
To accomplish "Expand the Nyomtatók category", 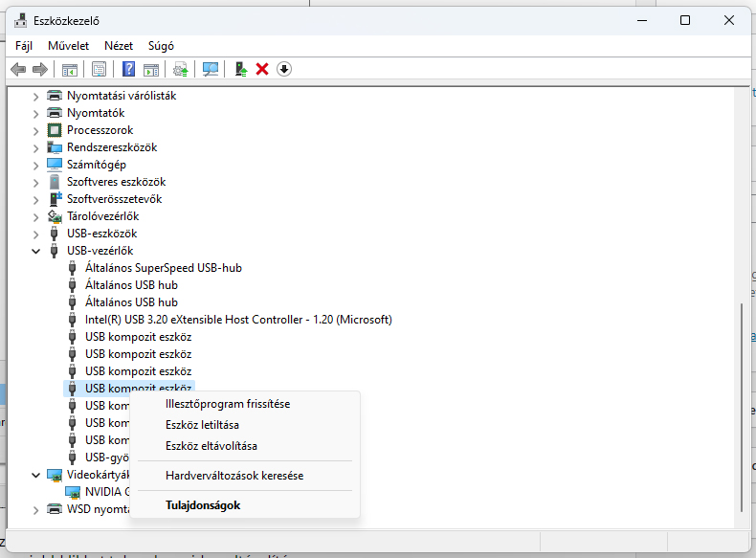I will click(36, 113).
